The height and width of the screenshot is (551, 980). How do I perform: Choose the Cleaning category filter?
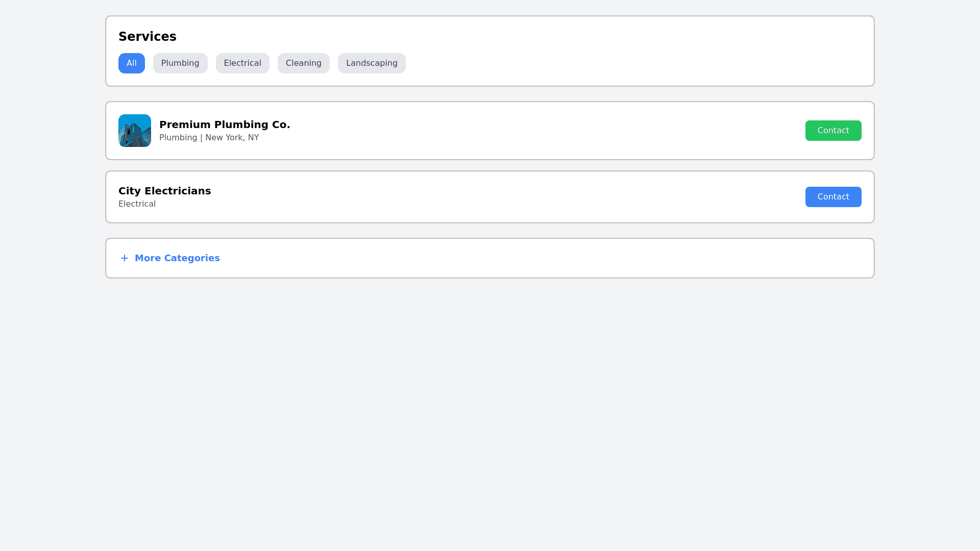point(304,63)
